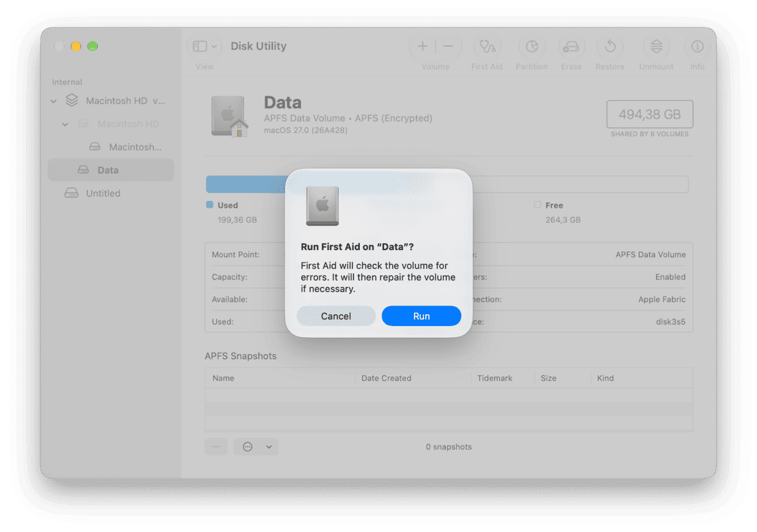Click the remove snapshot minus button
Screen dimensions: 757x532
[x=216, y=447]
